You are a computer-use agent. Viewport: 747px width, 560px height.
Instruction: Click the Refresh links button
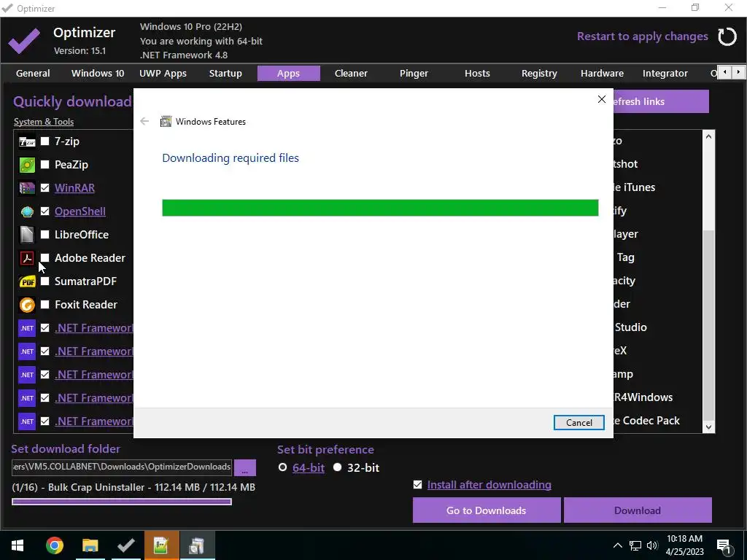pos(661,101)
